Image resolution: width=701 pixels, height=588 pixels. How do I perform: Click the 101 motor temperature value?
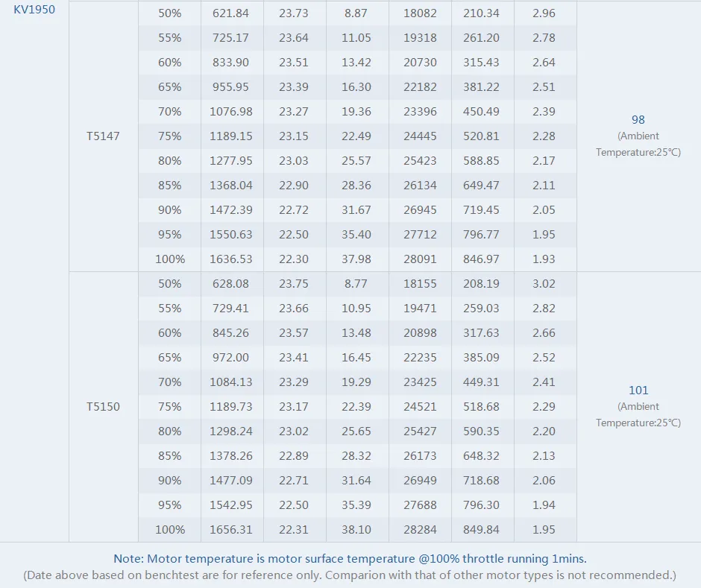pyautogui.click(x=638, y=390)
